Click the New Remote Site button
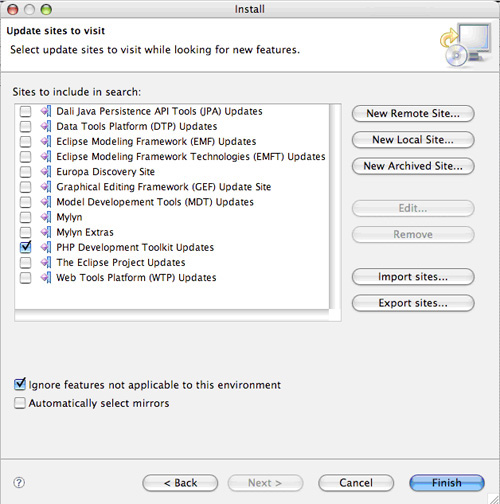Screen dimensions: 500x504 [x=413, y=114]
